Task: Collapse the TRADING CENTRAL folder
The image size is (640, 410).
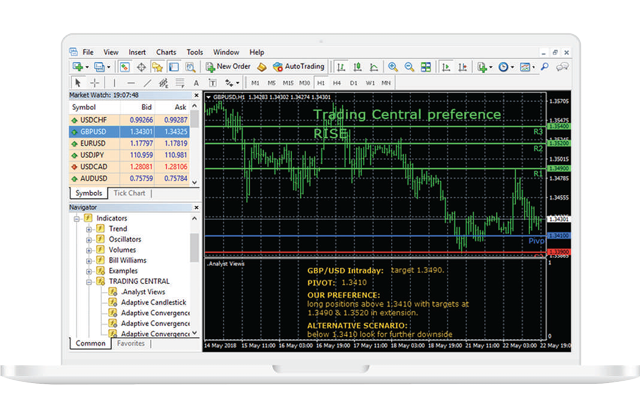Action: pos(89,282)
